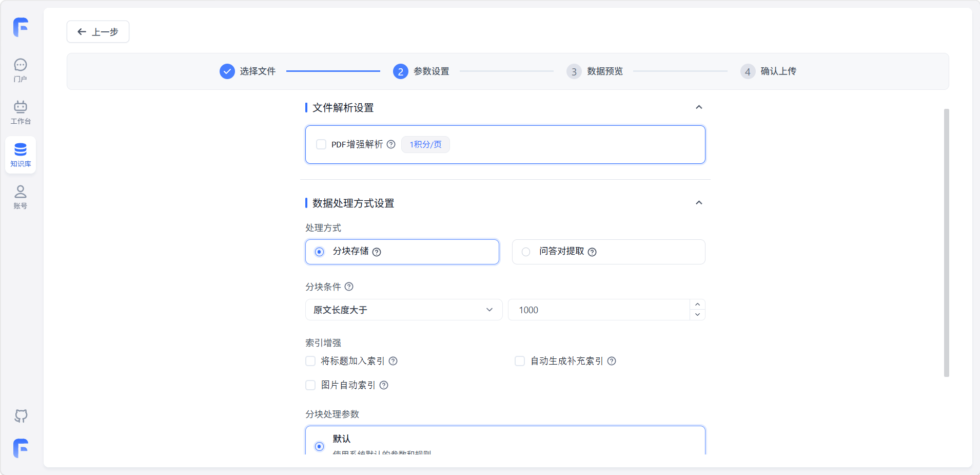Go to step 选择文件 in stepper
The height and width of the screenshot is (475, 980).
click(248, 71)
